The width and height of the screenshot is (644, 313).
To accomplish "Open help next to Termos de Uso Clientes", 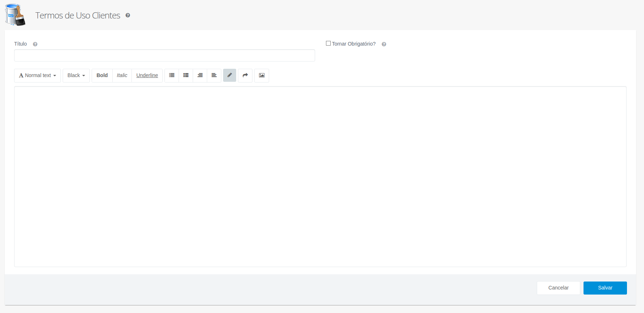I will (128, 15).
